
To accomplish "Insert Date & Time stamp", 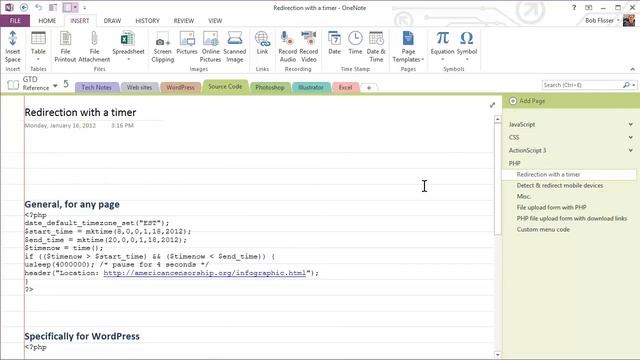I will tap(376, 47).
